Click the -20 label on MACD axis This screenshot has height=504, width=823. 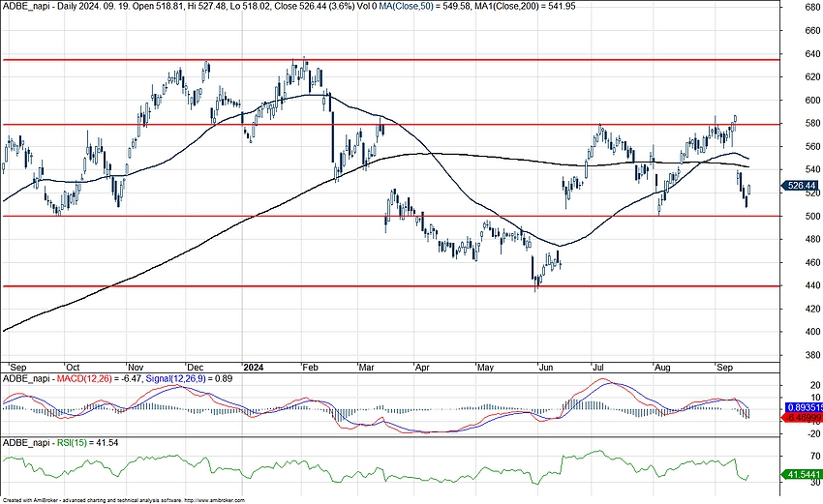[813, 433]
